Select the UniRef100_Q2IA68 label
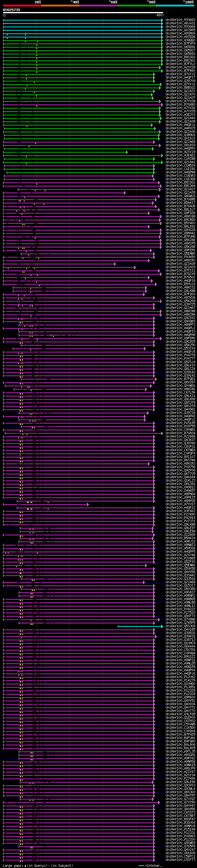 pos(180,582)
